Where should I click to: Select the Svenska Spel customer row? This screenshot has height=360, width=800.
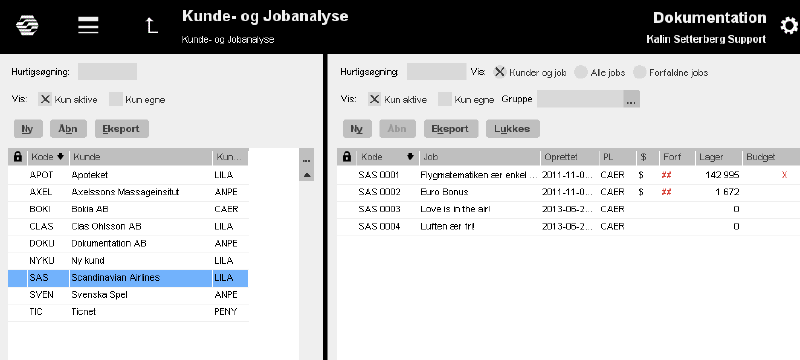[x=128, y=295]
